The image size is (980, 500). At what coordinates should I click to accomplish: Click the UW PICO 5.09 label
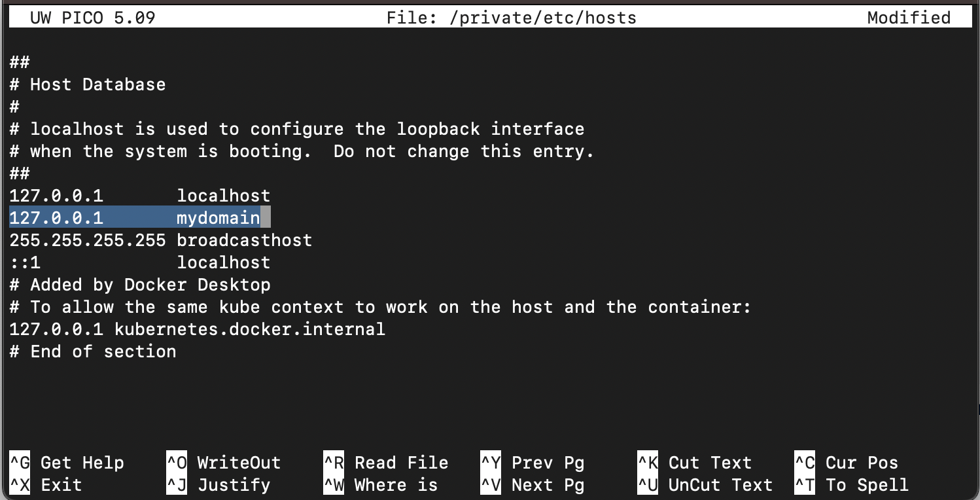93,18
